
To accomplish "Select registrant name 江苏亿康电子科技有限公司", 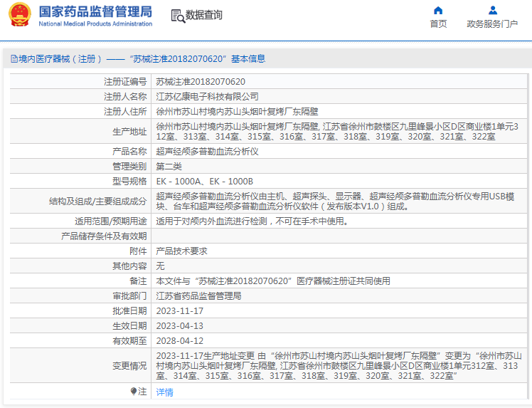I will (x=207, y=96).
